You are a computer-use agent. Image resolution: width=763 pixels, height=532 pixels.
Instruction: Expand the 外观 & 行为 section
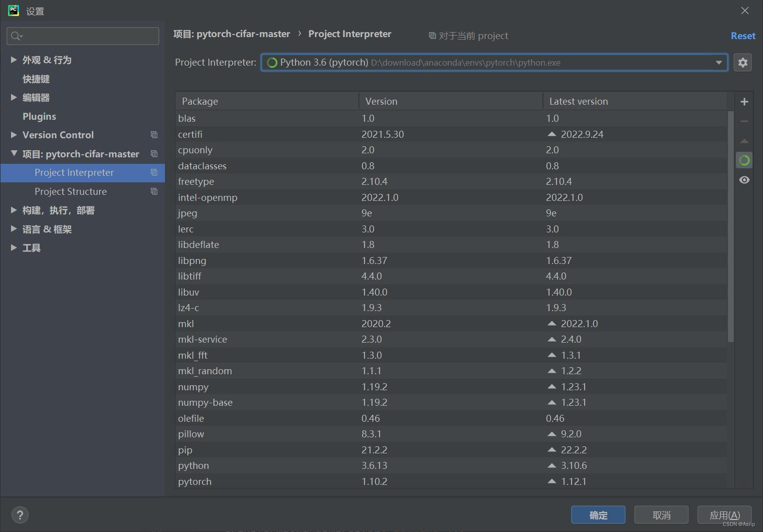[14, 60]
